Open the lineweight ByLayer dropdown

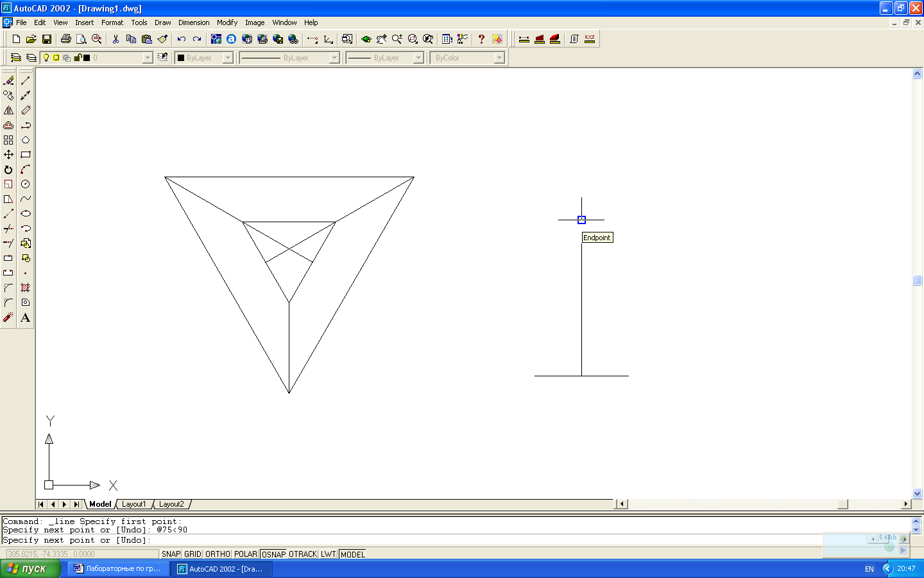[418, 58]
